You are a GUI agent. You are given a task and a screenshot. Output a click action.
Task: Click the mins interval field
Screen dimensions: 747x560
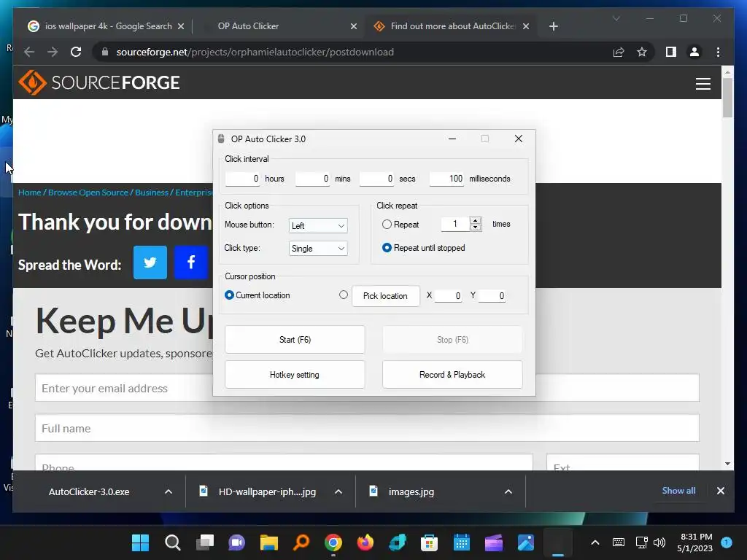[x=312, y=179]
